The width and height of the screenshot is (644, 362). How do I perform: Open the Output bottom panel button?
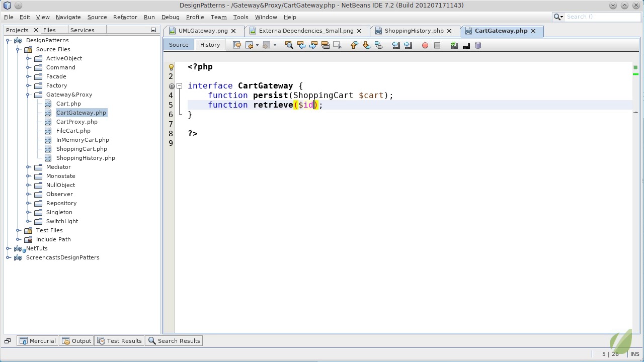[x=76, y=341]
